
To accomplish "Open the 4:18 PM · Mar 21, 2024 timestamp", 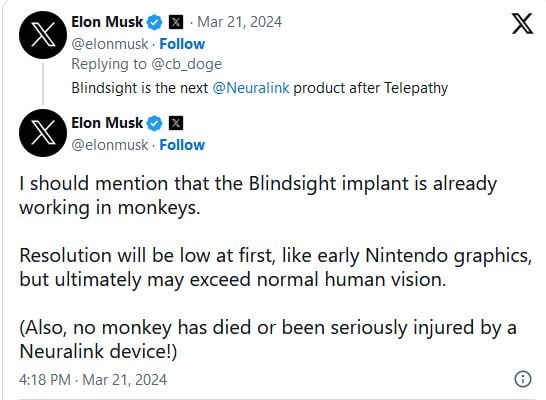I will tap(93, 379).
